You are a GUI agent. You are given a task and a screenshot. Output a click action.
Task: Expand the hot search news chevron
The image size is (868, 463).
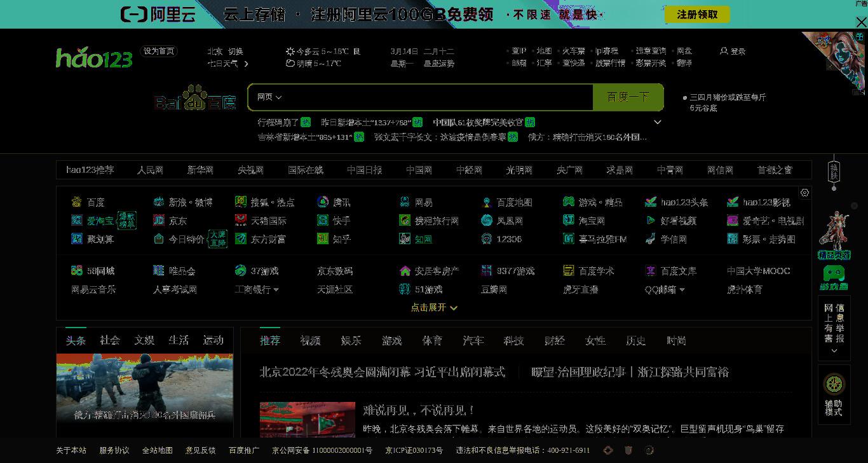click(x=658, y=122)
